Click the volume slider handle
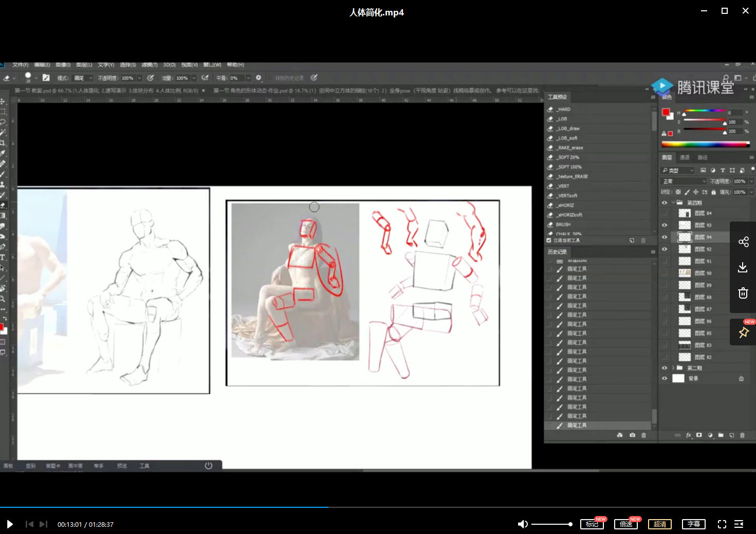This screenshot has width=756, height=534. point(570,524)
